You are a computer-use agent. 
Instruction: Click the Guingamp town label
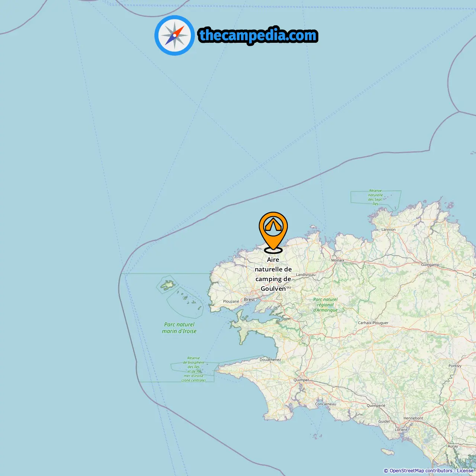[x=430, y=265]
